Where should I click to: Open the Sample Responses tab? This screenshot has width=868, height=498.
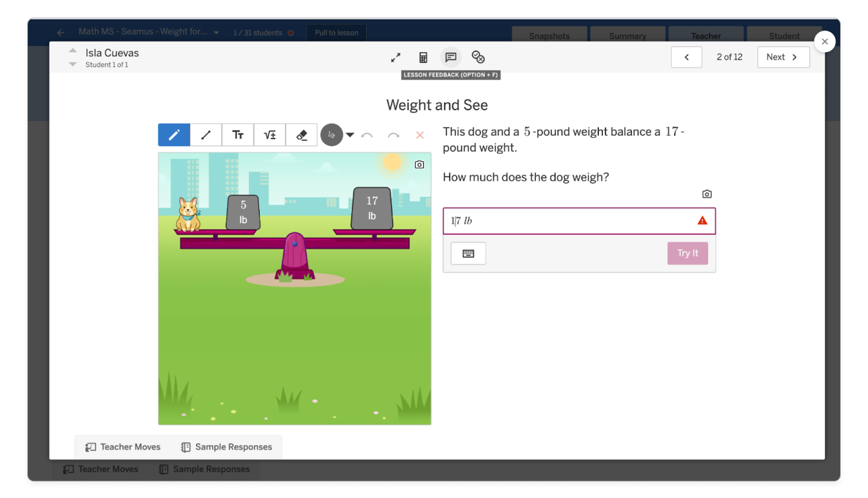(226, 447)
